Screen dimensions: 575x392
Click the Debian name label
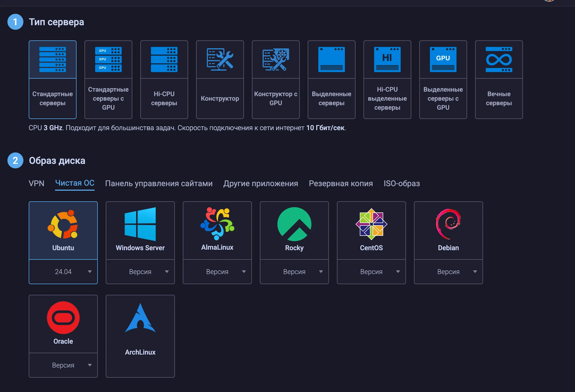[449, 248]
